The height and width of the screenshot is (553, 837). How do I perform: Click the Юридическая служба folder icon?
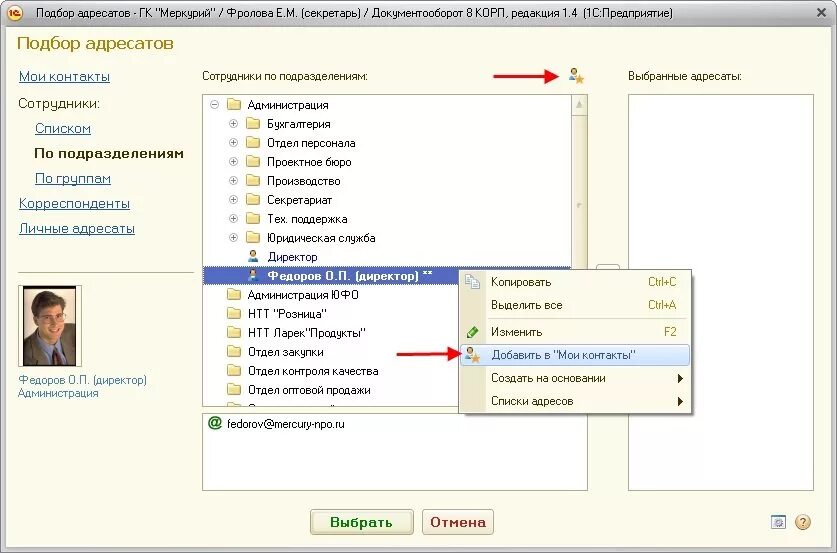tap(253, 238)
